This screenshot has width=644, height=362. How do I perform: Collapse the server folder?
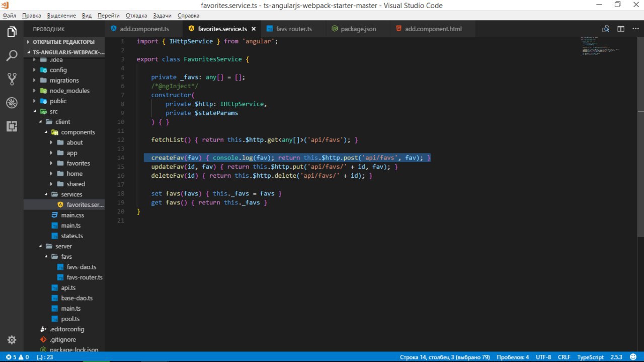(64, 246)
